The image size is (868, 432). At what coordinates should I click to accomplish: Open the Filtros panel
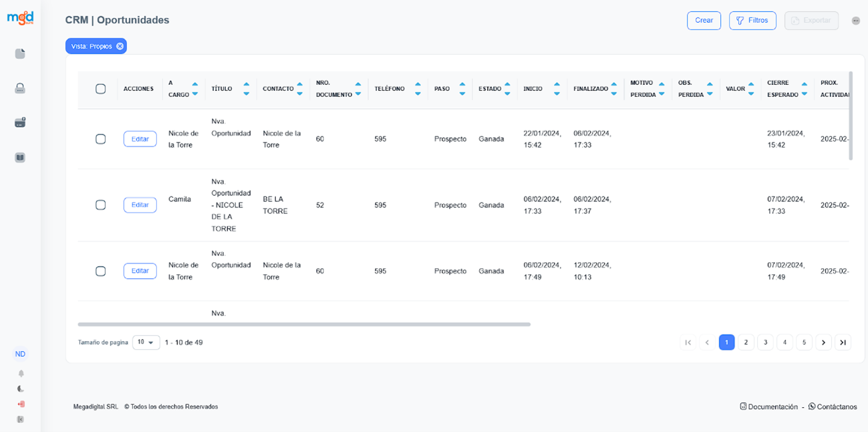click(752, 21)
